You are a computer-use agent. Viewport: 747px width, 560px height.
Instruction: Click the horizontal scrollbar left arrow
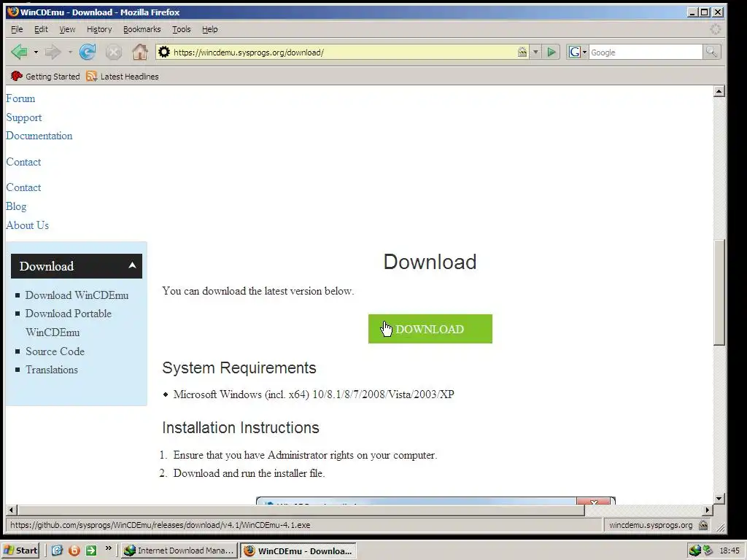pos(12,510)
